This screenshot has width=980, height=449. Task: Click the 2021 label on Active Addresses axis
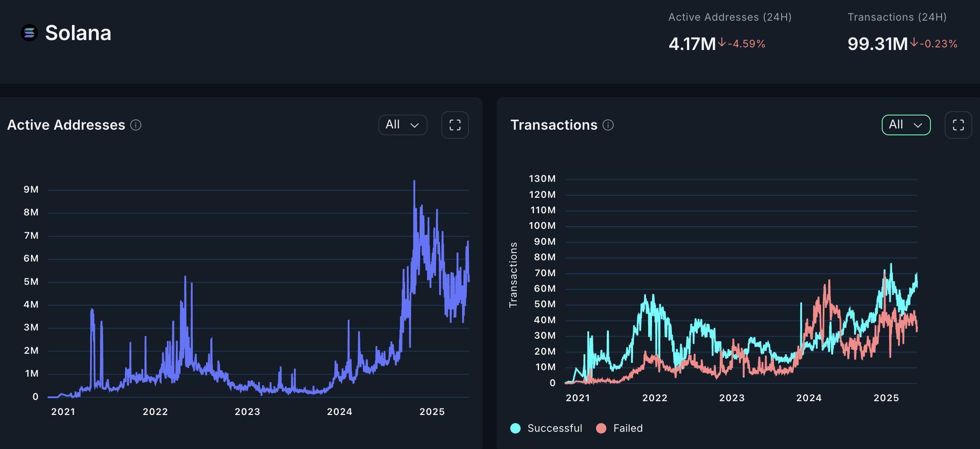click(63, 412)
